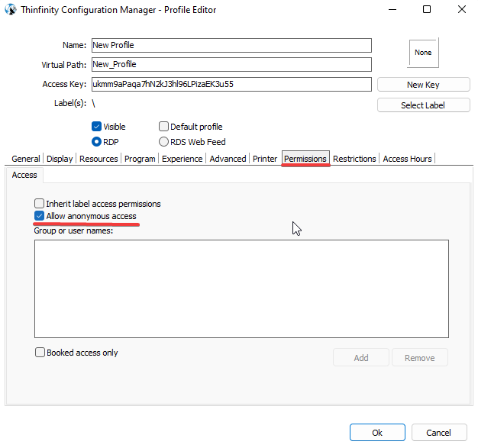Select the Printer tab

click(265, 159)
